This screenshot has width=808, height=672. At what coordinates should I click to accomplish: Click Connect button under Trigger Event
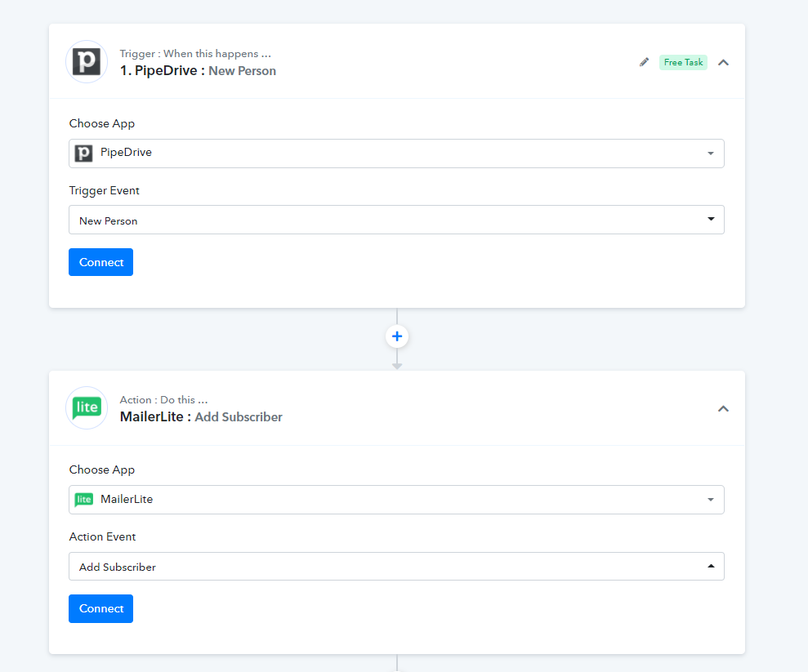click(101, 262)
